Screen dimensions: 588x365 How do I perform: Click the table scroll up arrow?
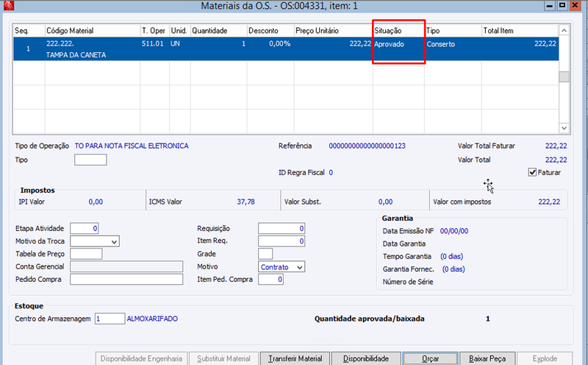[564, 30]
